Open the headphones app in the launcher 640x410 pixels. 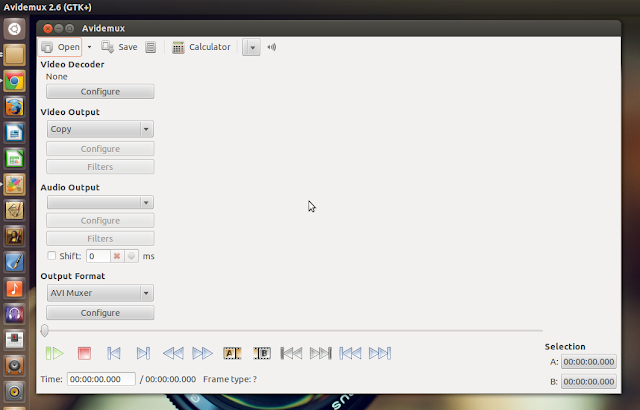coord(14,314)
